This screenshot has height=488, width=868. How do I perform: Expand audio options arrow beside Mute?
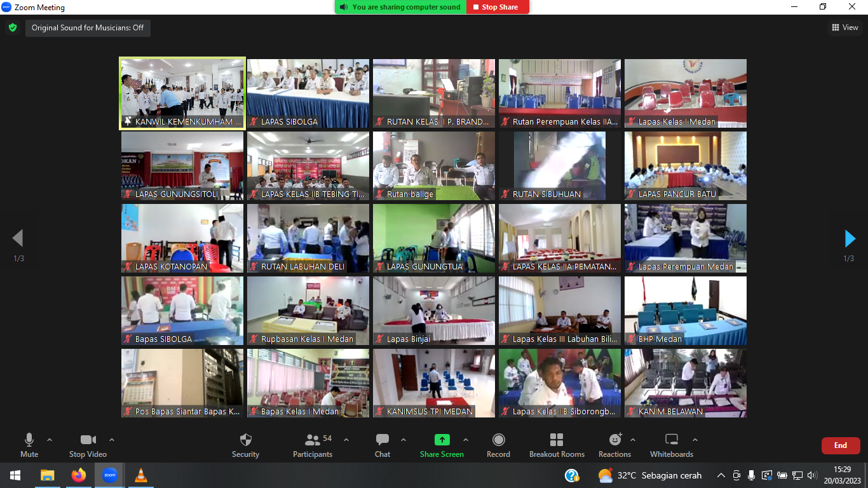coord(50,440)
